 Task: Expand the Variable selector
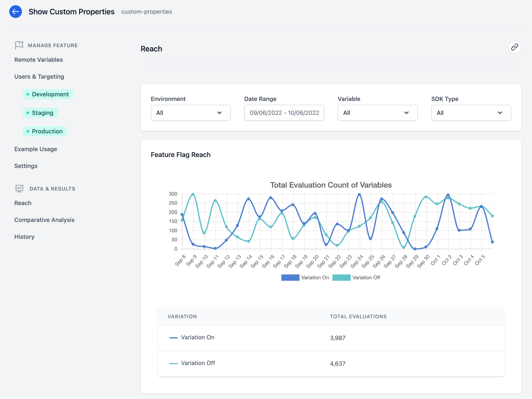point(377,113)
